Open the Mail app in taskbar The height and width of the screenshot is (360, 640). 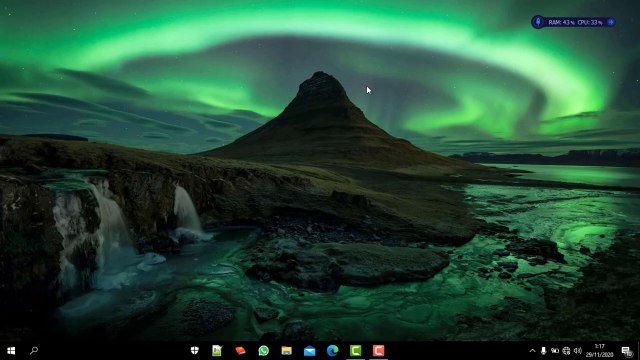(309, 351)
